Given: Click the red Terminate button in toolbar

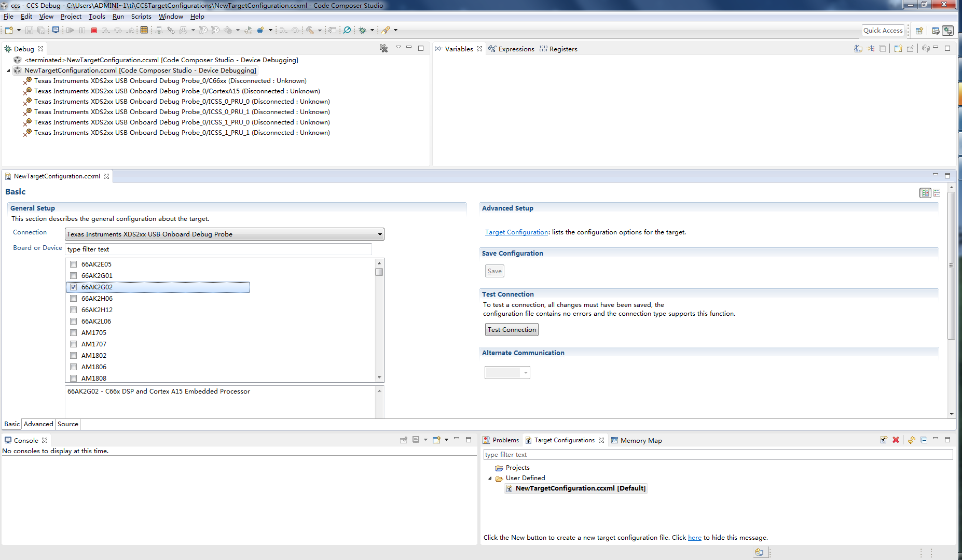Looking at the screenshot, I should [x=94, y=31].
